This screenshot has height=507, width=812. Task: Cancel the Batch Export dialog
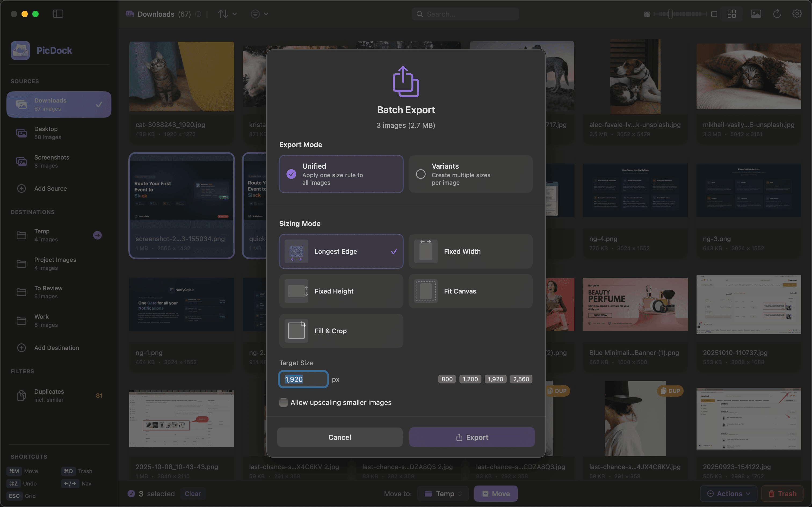[x=340, y=437]
